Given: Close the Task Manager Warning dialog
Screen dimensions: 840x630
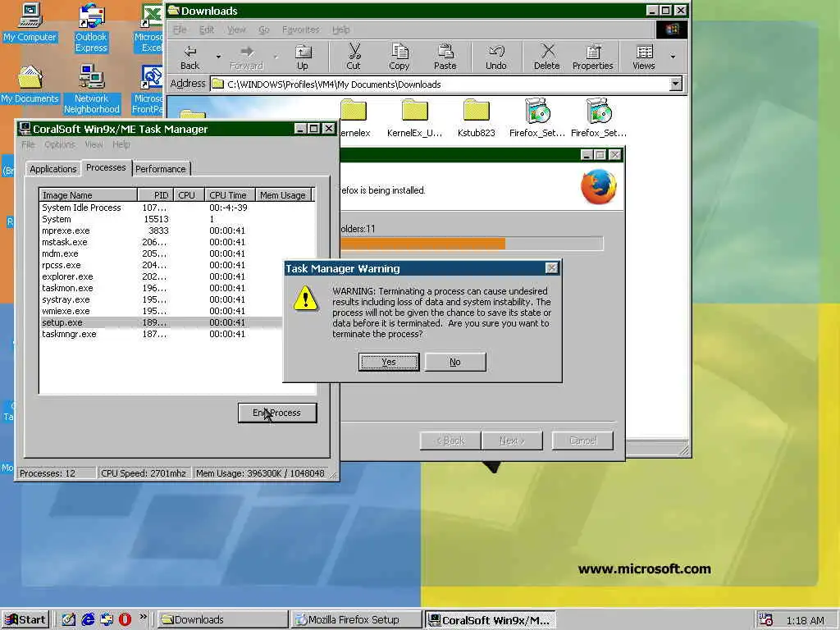Looking at the screenshot, I should click(x=551, y=268).
